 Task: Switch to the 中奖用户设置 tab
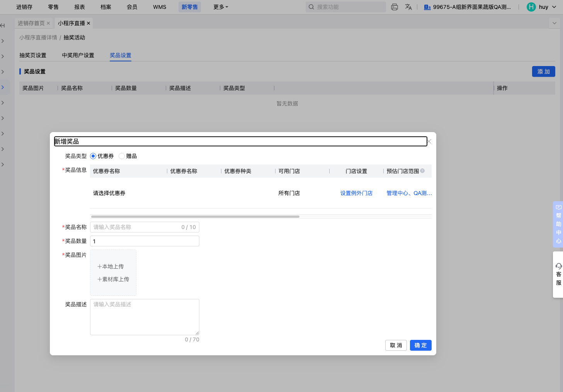click(78, 55)
